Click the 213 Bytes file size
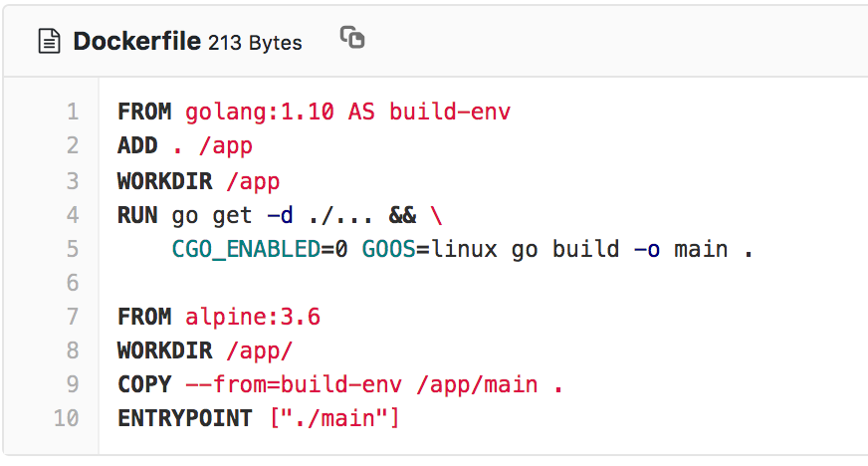 coord(255,43)
